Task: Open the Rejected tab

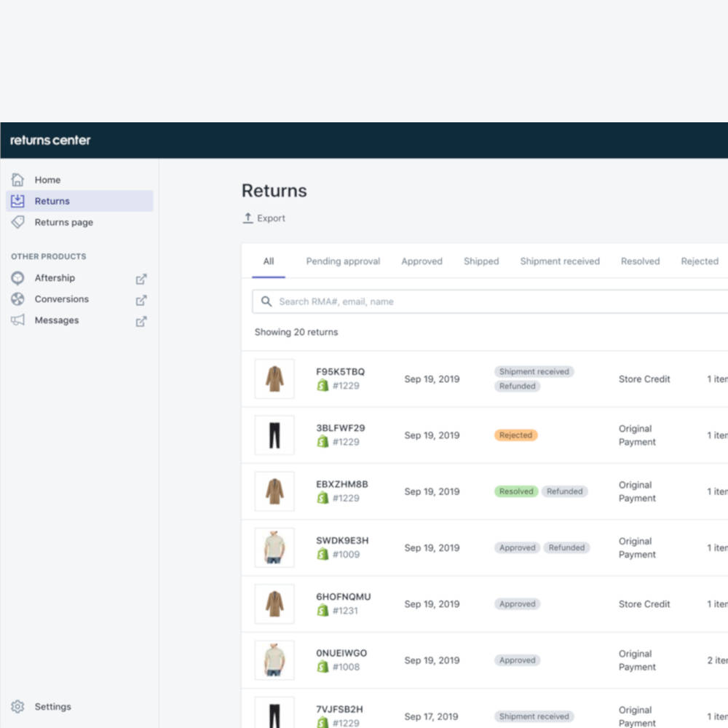Action: 699,261
